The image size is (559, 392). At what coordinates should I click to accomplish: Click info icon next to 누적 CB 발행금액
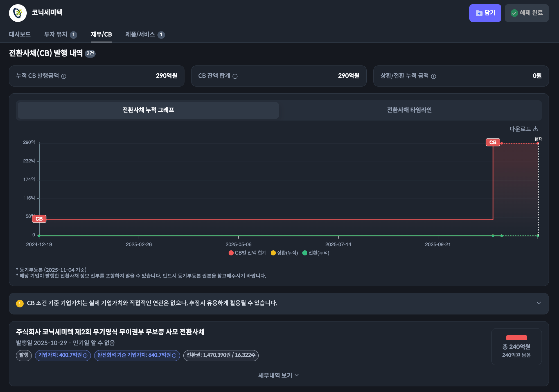tap(64, 76)
